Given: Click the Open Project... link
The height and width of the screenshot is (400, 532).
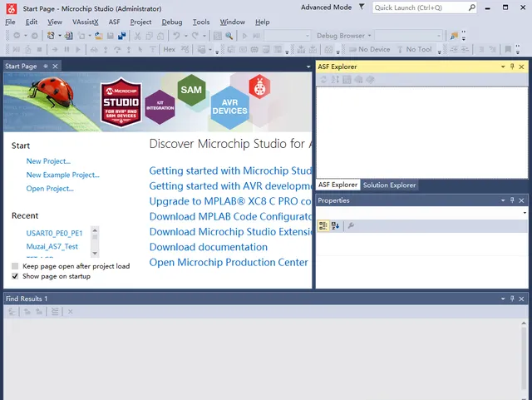Looking at the screenshot, I should tap(50, 189).
